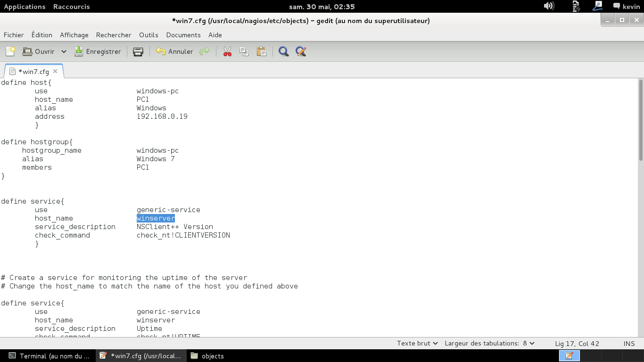Click the NSClient++ Version text
The height and width of the screenshot is (362, 644).
click(x=175, y=227)
